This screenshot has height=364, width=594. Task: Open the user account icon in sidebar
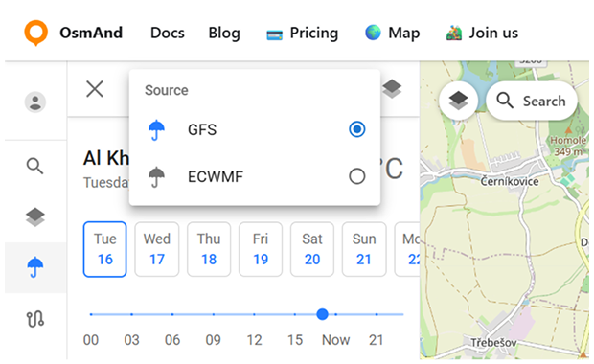pos(35,102)
